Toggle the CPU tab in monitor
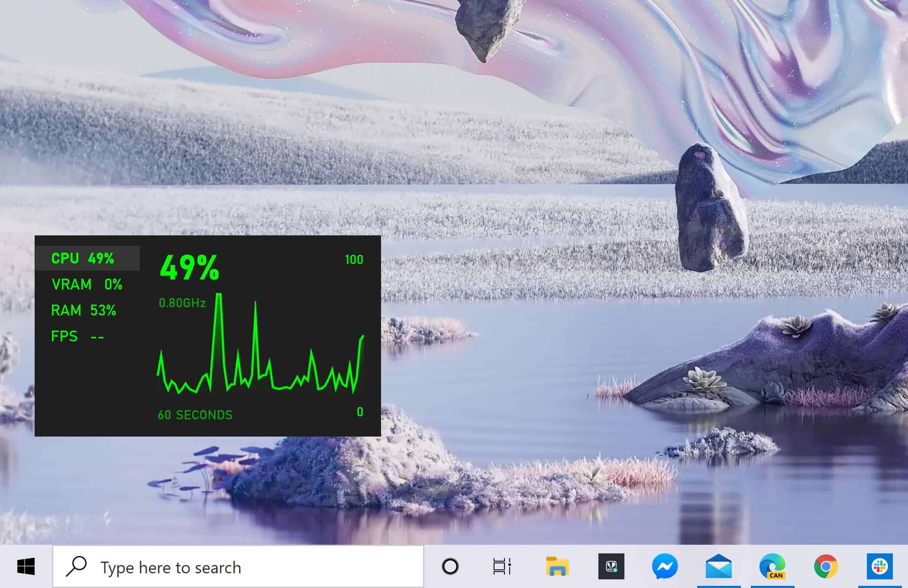Image resolution: width=908 pixels, height=588 pixels. click(89, 258)
